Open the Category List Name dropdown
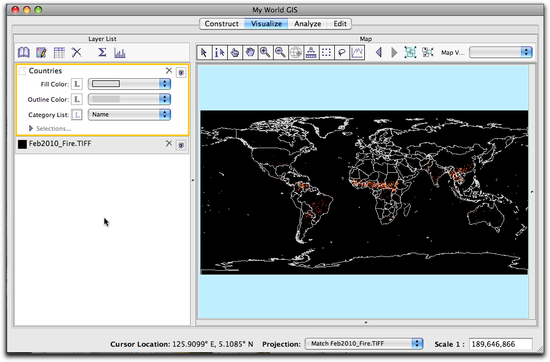This screenshot has width=550, height=362. [x=129, y=115]
